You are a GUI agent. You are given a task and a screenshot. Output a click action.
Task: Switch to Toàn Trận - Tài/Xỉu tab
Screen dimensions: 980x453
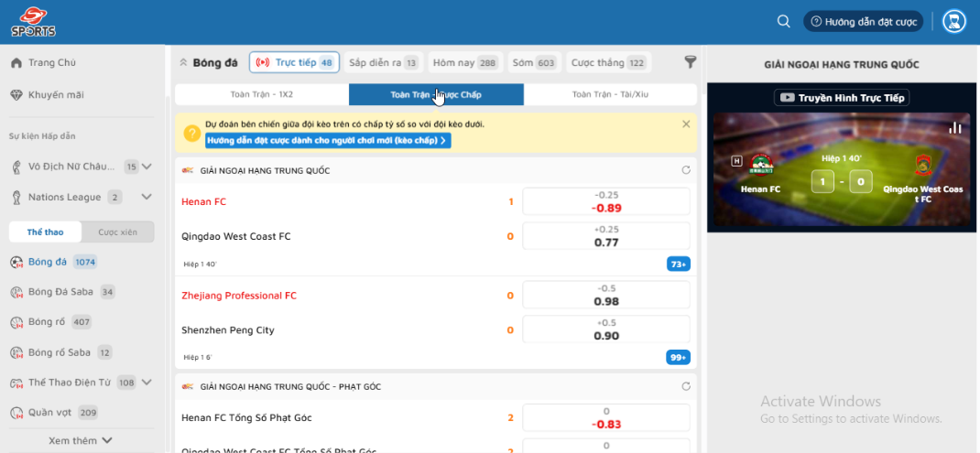pyautogui.click(x=610, y=94)
